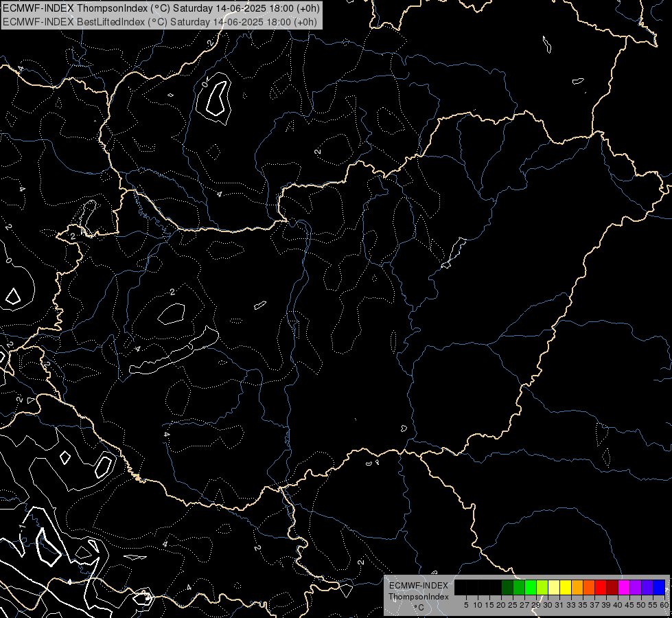Select the yellow-green 29–30 legend swatch
Viewport: 672px width, 618px height.
542,587
